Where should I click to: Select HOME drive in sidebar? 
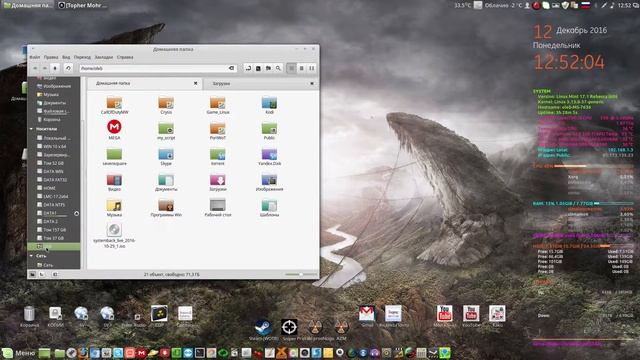click(x=50, y=188)
